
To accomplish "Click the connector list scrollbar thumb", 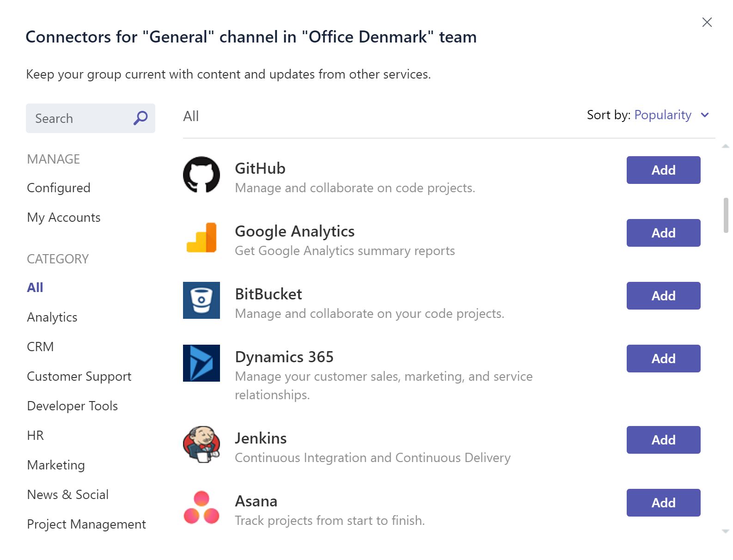I will point(726,215).
